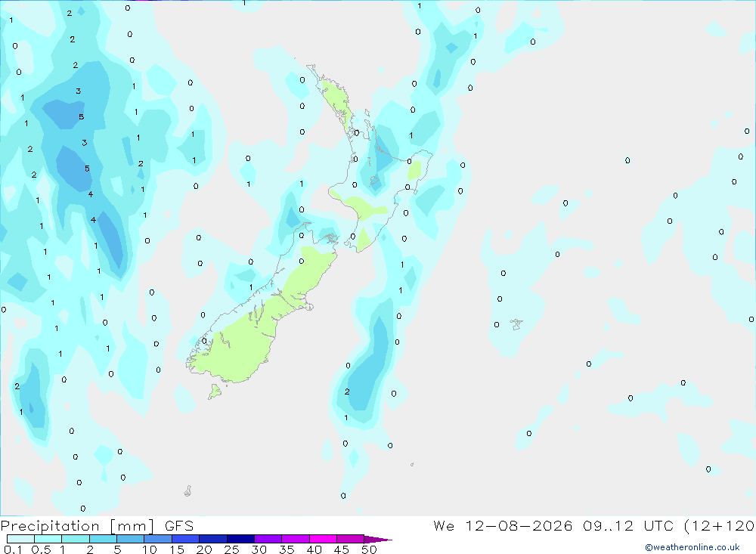
Task: Open the weatheronline.co.uk copyright link
Action: click(x=692, y=547)
